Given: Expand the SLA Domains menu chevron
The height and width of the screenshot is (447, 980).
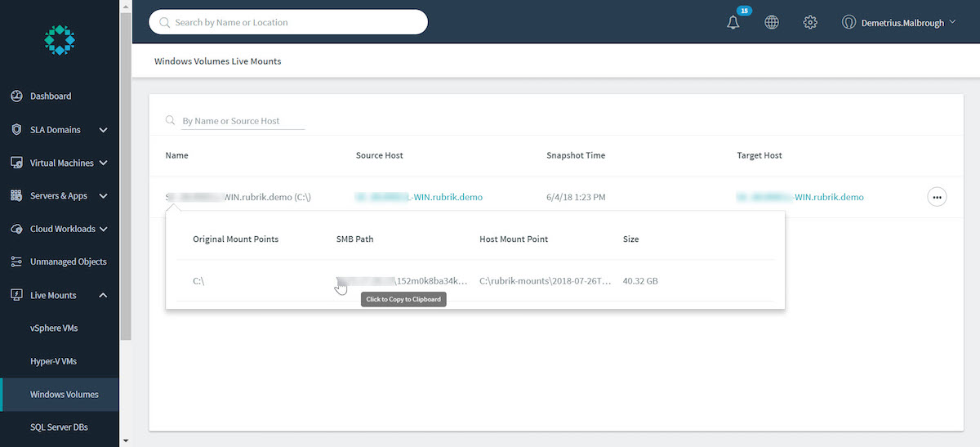Looking at the screenshot, I should 104,130.
